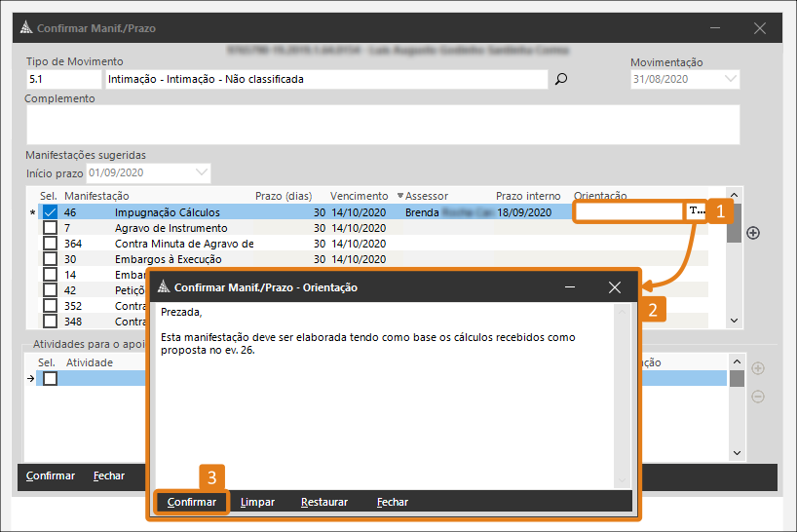797x532 pixels.
Task: Close the Orientação dialog with X
Action: [x=614, y=287]
